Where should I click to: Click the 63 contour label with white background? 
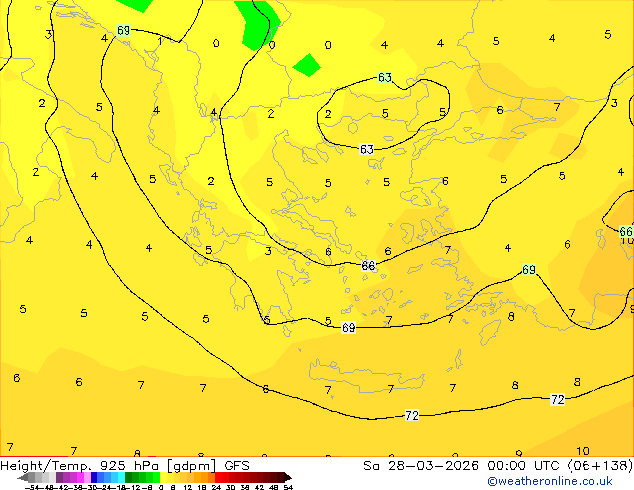(x=367, y=149)
